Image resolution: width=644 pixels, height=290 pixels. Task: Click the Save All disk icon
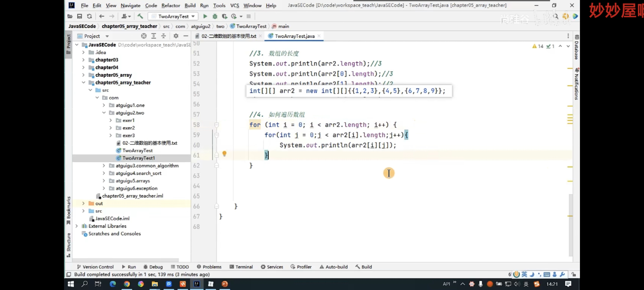(x=80, y=16)
